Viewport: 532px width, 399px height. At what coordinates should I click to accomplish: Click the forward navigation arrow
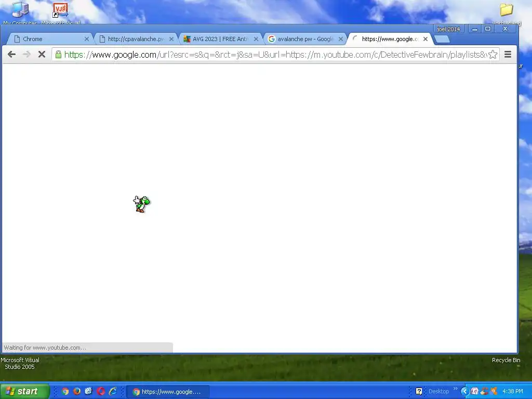click(x=26, y=54)
